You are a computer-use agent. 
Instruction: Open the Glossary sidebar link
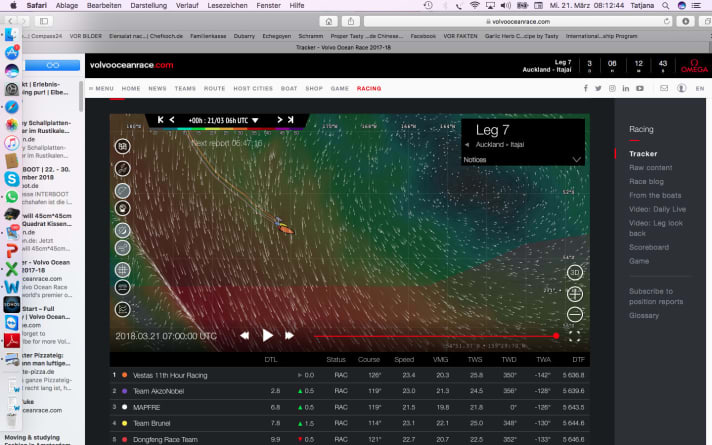click(643, 315)
